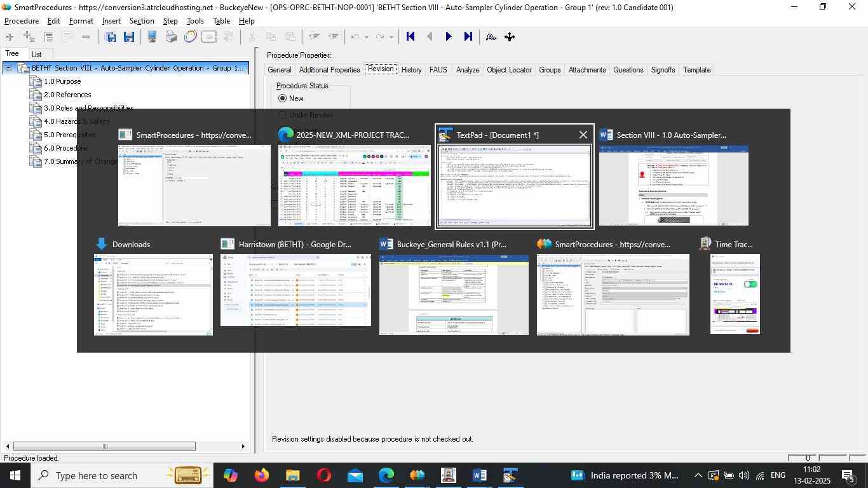Go to the last step arrow
The width and height of the screenshot is (868, 488).
[x=468, y=37]
